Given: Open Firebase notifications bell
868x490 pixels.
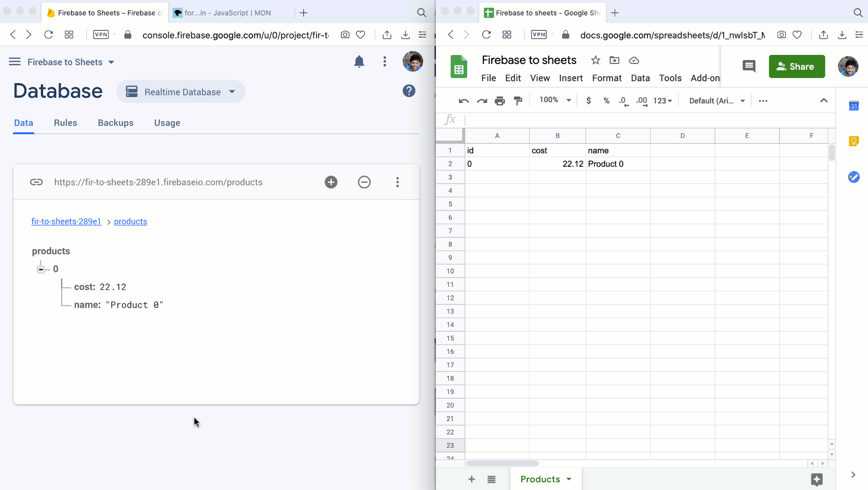Looking at the screenshot, I should coord(359,62).
